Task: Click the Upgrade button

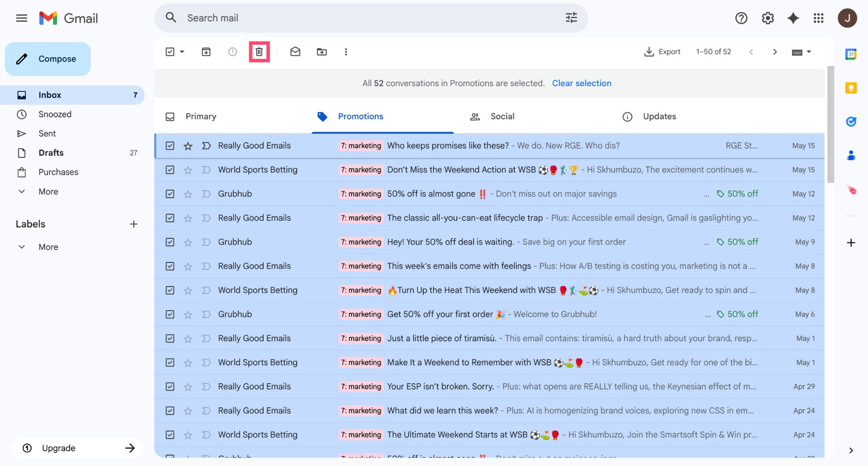Action: pyautogui.click(x=77, y=448)
